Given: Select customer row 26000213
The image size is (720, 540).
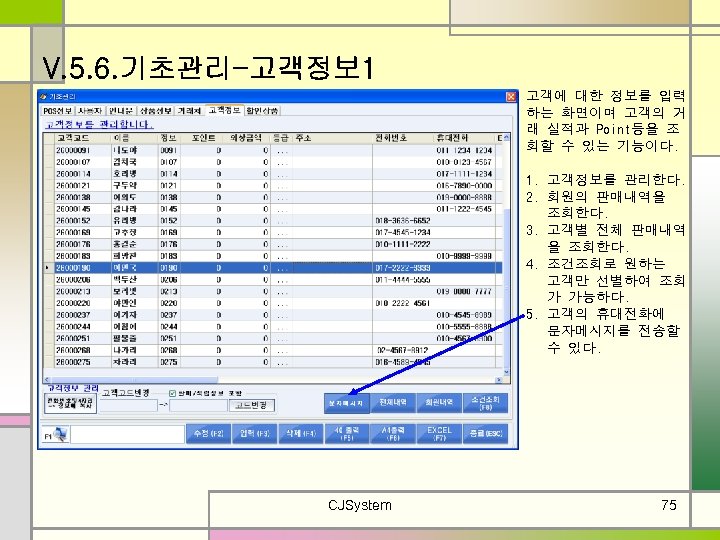Looking at the screenshot, I should pos(275,292).
